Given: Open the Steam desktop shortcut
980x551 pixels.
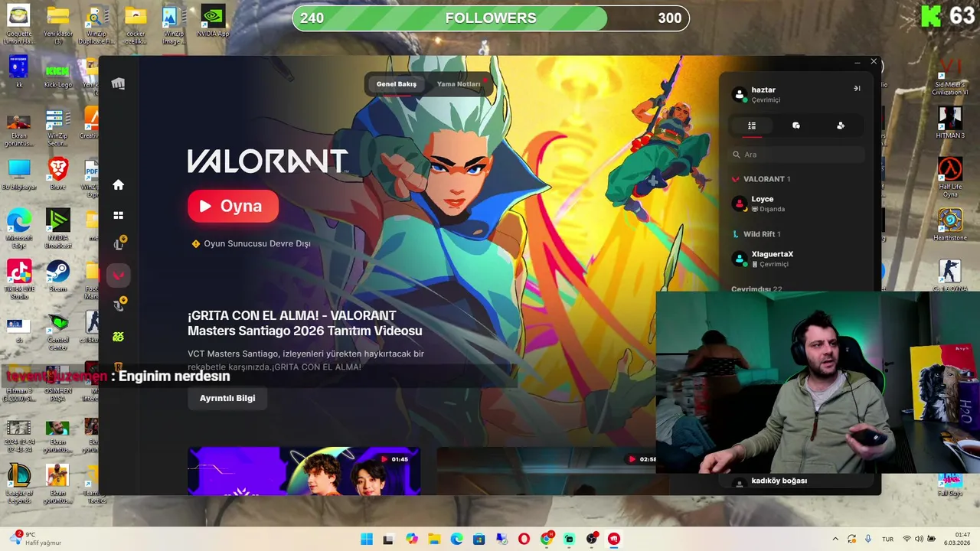Looking at the screenshot, I should (x=57, y=275).
